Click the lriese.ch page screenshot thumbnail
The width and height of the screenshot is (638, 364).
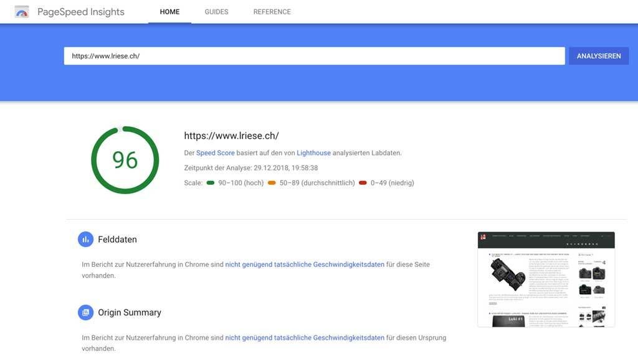coord(546,279)
